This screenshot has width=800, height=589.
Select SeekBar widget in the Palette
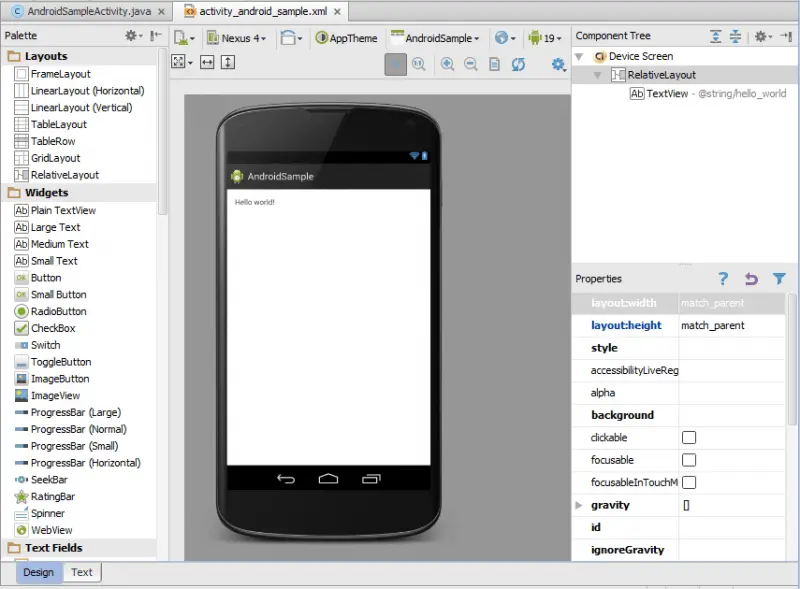(x=46, y=480)
